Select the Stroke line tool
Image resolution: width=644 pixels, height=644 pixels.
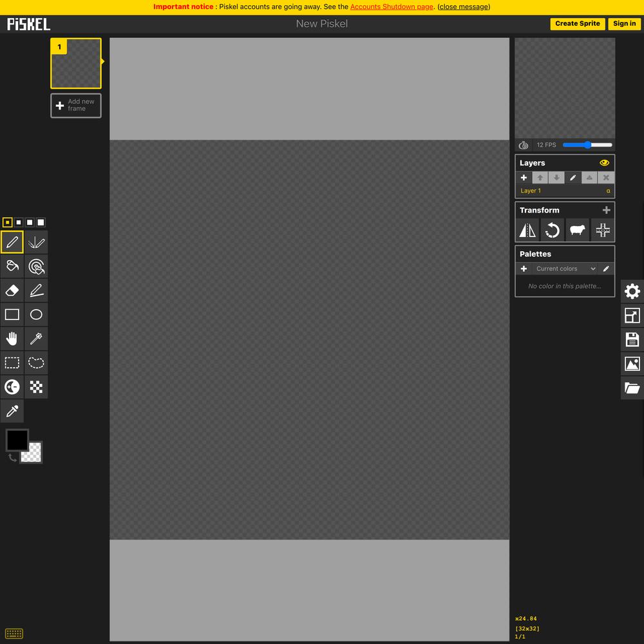pyautogui.click(x=36, y=290)
